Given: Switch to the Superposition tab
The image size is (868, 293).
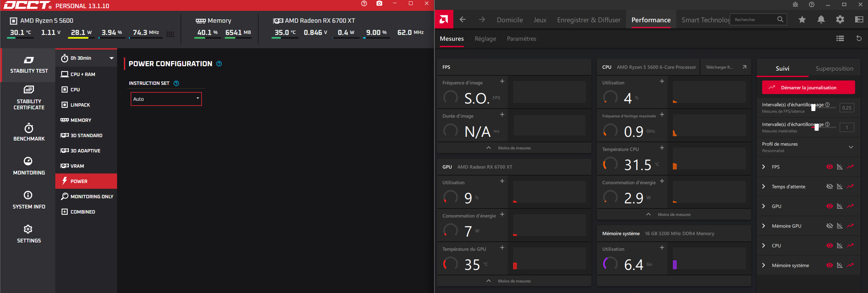Looking at the screenshot, I should pyautogui.click(x=834, y=69).
